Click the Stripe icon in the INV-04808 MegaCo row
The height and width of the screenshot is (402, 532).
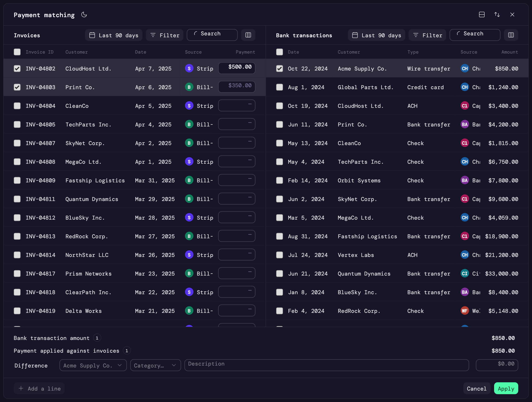point(189,161)
